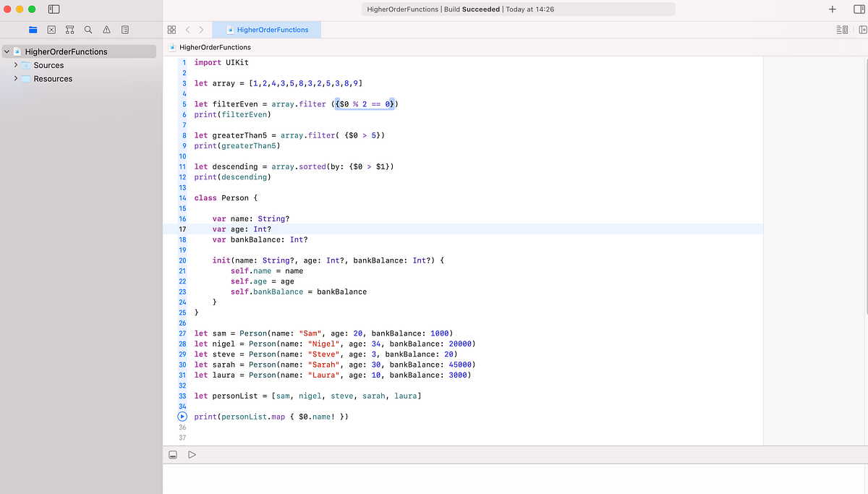Hide the debug console via bottom-left icon
The image size is (868, 494).
[173, 454]
